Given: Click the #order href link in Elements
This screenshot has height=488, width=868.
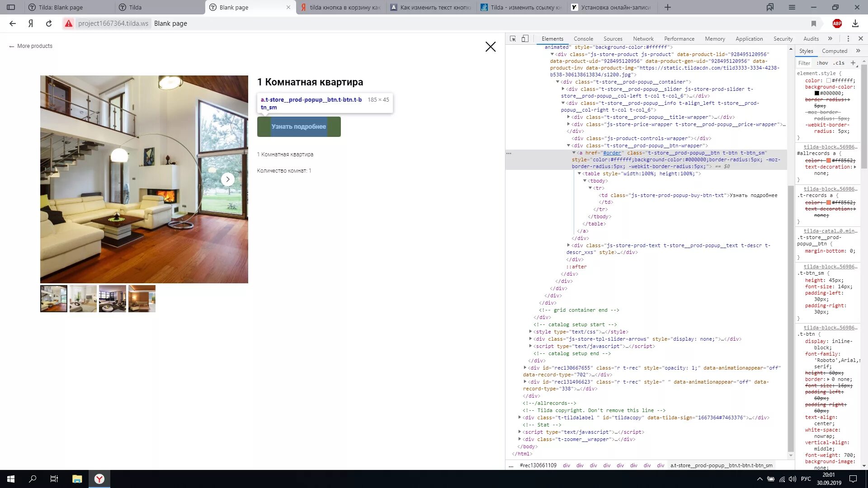Looking at the screenshot, I should coord(612,153).
